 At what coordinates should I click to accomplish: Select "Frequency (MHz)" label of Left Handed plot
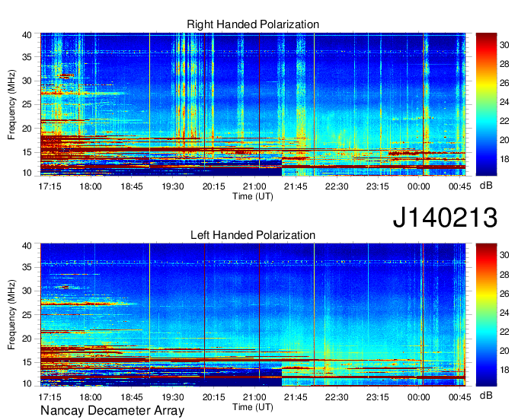tap(11, 315)
